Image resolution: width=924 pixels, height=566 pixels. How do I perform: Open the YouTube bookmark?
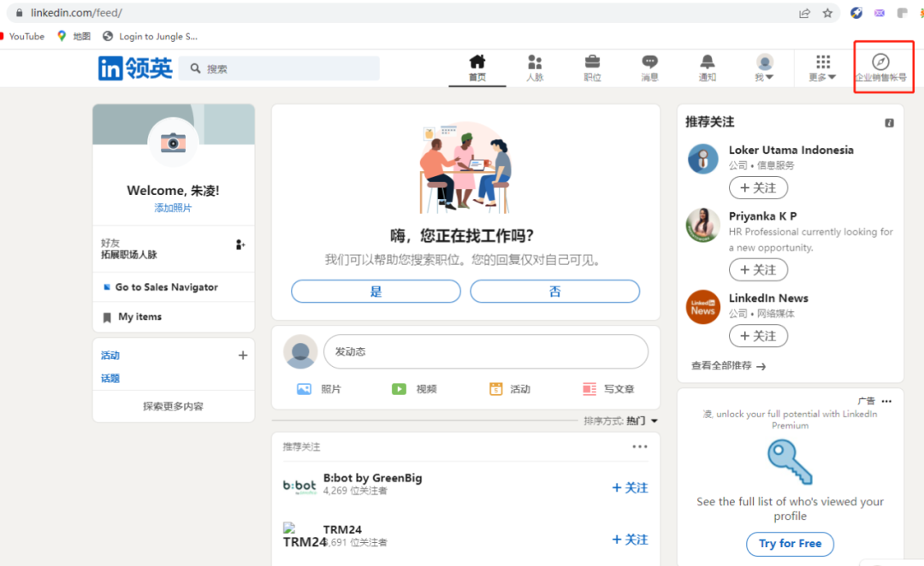(x=24, y=36)
